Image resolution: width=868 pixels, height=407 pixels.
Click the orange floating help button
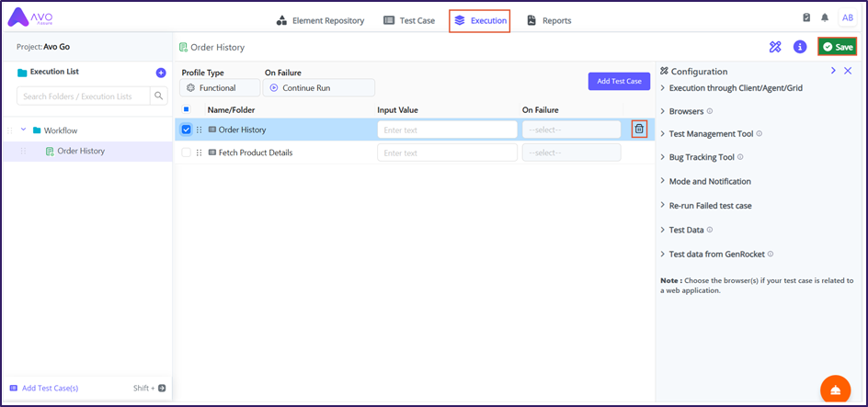point(835,389)
